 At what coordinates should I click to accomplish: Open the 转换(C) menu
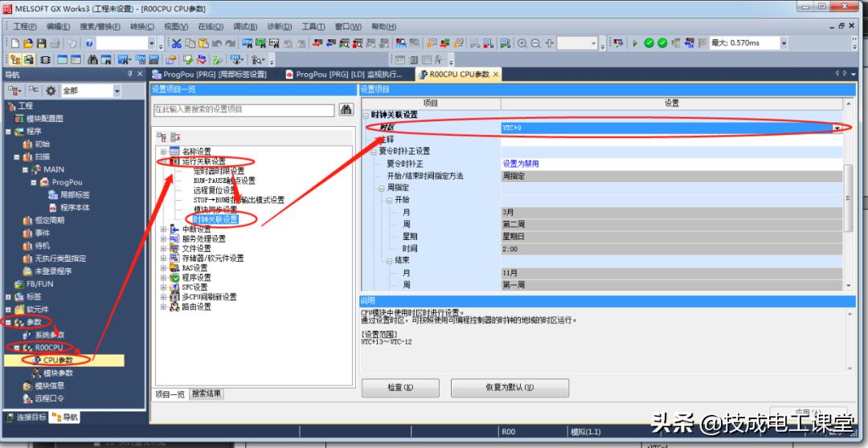[x=141, y=26]
